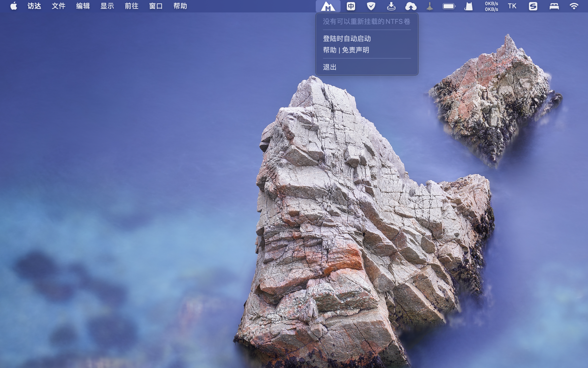Open the 窗口 menu
This screenshot has width=588, height=368.
pyautogui.click(x=156, y=6)
